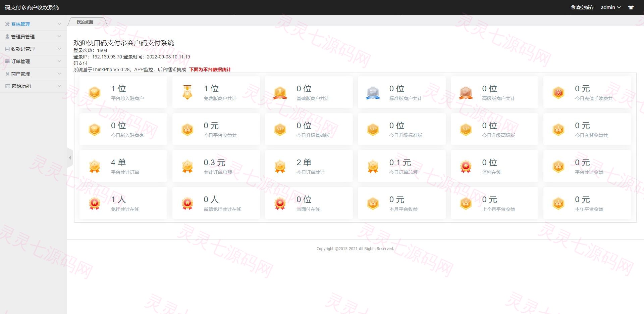Click the 免费版商户共计 medal icon

pyautogui.click(x=187, y=92)
